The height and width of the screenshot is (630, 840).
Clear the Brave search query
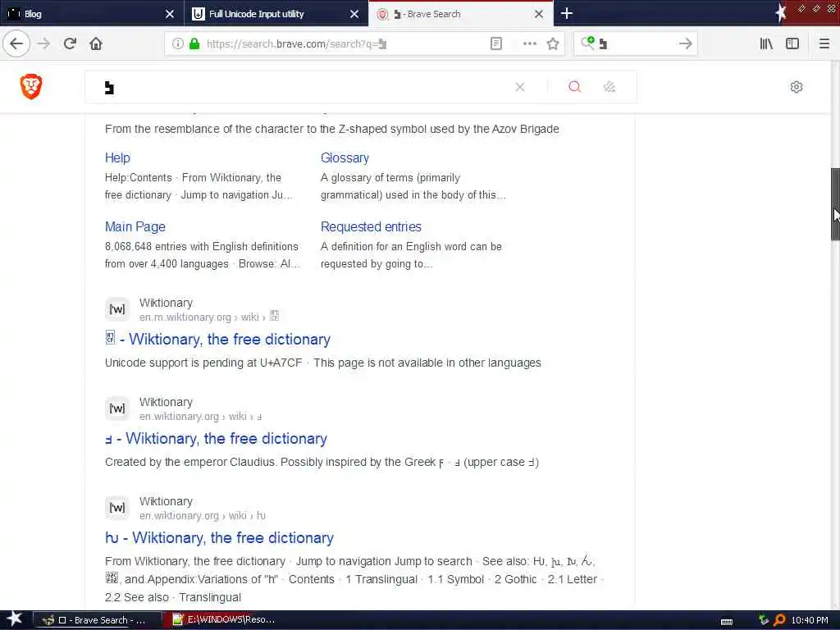[x=519, y=87]
